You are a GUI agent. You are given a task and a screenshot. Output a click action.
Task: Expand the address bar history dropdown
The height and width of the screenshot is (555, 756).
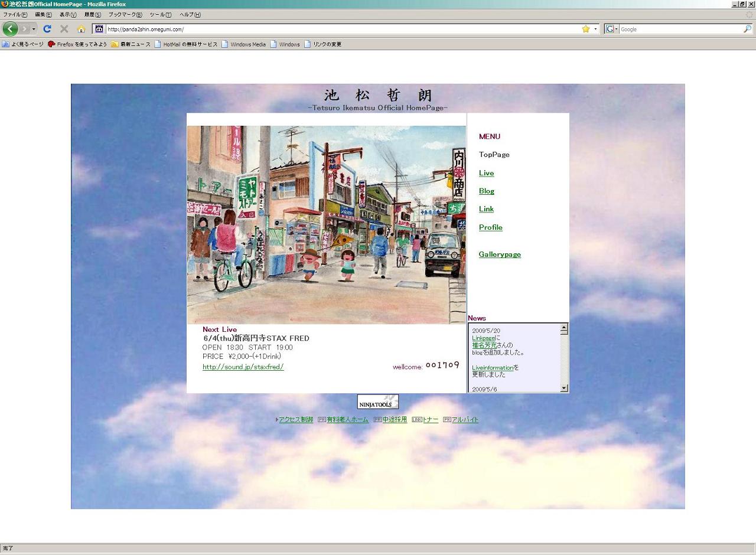pos(595,29)
